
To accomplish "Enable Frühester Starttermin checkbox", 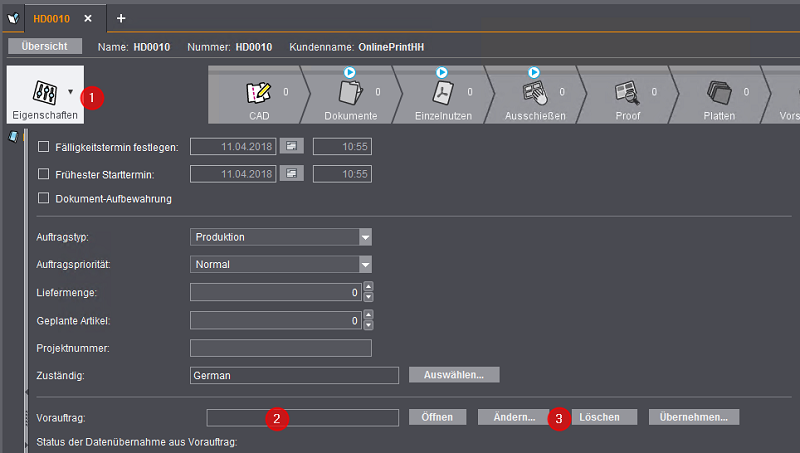I will point(43,173).
